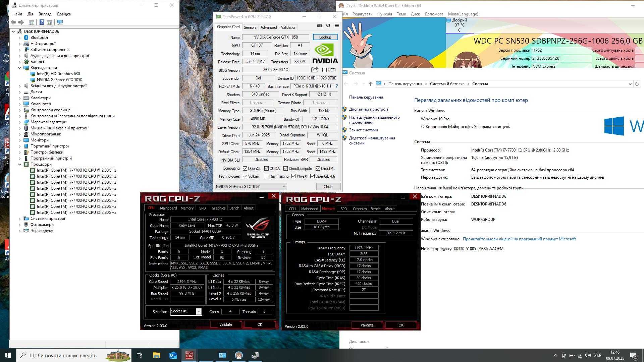644x362 pixels.
Task: Open Task View on the taskbar
Action: 140,355
